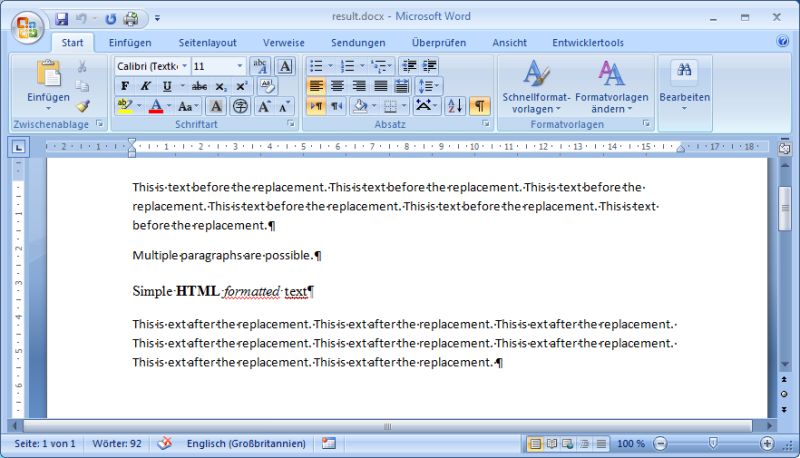Open the font name Calibri dropdown

coord(185,66)
